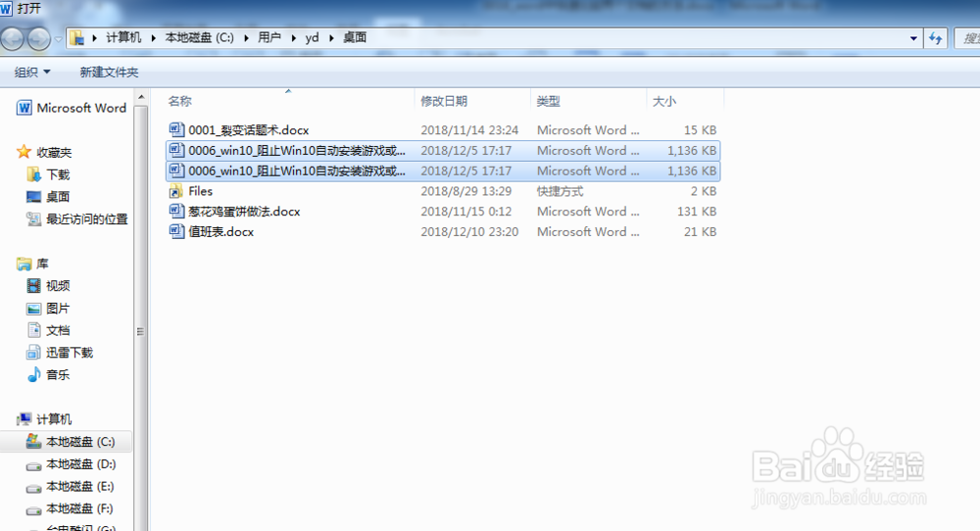This screenshot has width=980, height=531.
Task: Select 桌面 in the favorites list
Action: [x=58, y=197]
